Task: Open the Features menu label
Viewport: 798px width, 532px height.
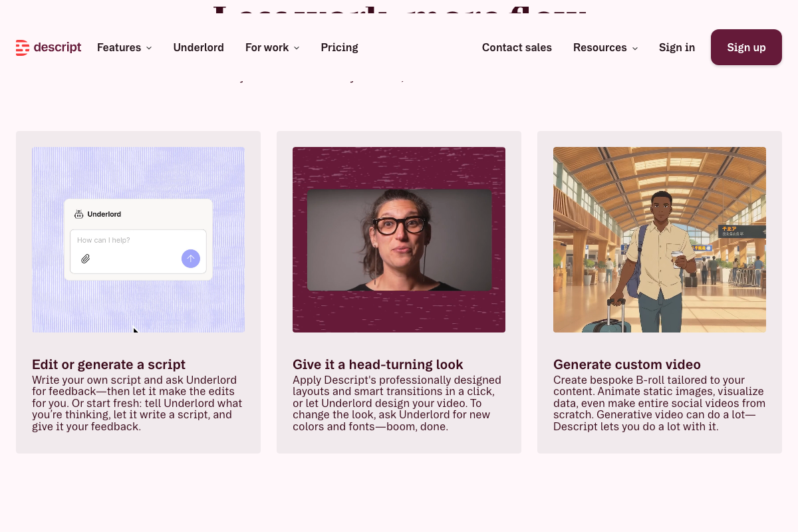Action: pos(119,47)
